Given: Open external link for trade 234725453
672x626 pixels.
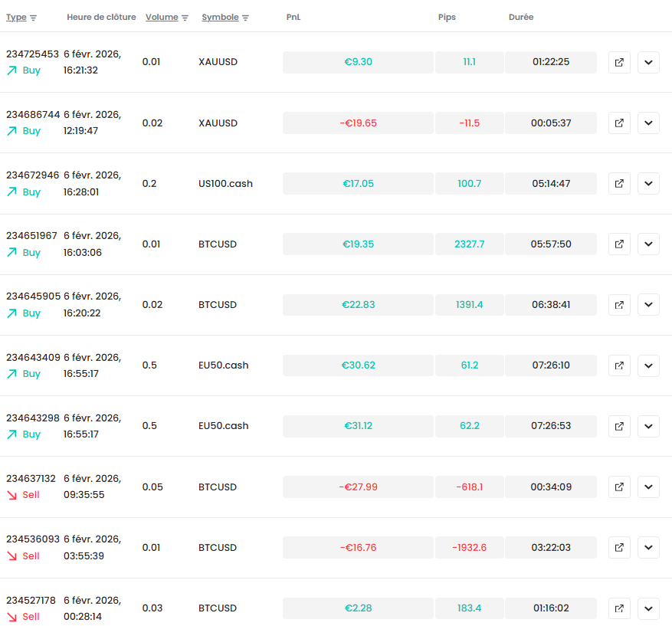Looking at the screenshot, I should pos(619,63).
